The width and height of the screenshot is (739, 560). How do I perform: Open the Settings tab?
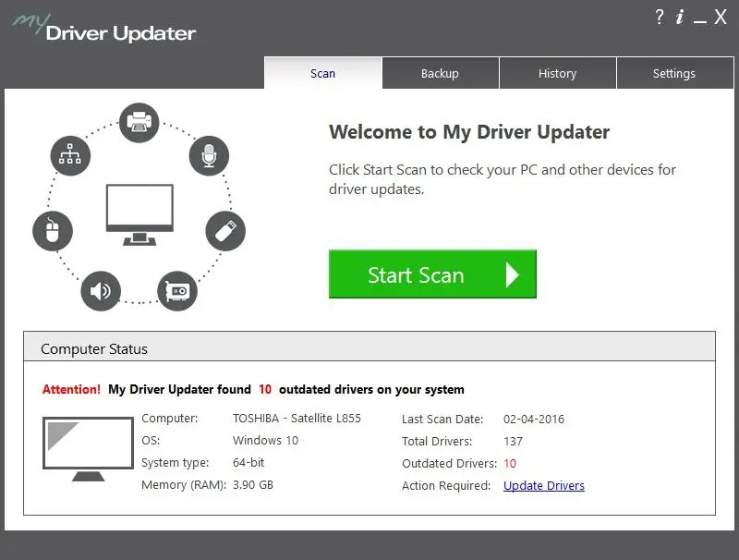coord(674,73)
